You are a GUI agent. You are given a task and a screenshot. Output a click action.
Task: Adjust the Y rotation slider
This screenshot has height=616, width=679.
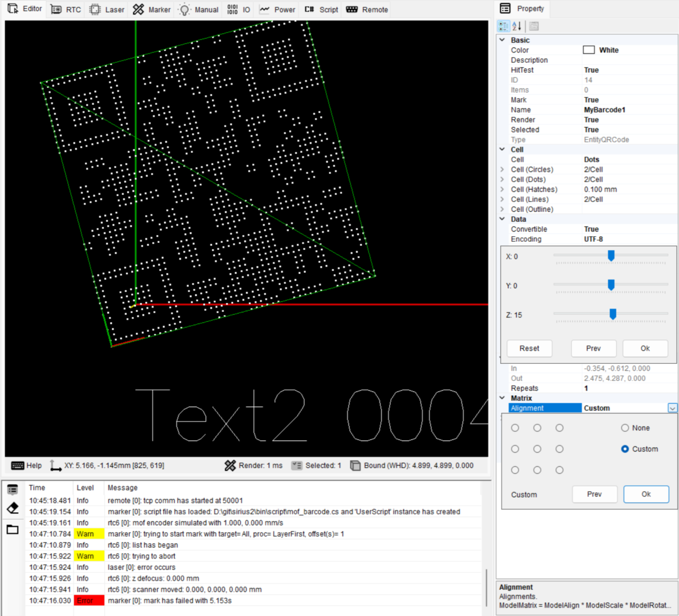[611, 285]
